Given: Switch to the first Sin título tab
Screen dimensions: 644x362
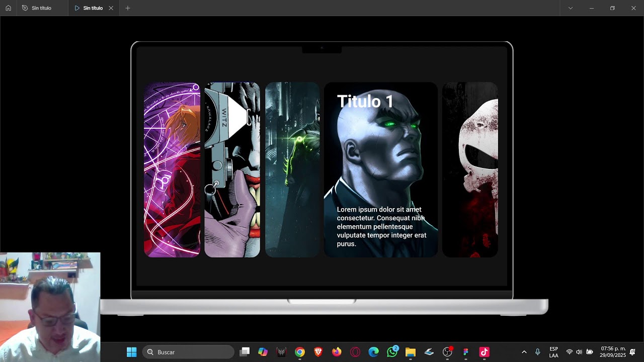Looking at the screenshot, I should pos(42,8).
